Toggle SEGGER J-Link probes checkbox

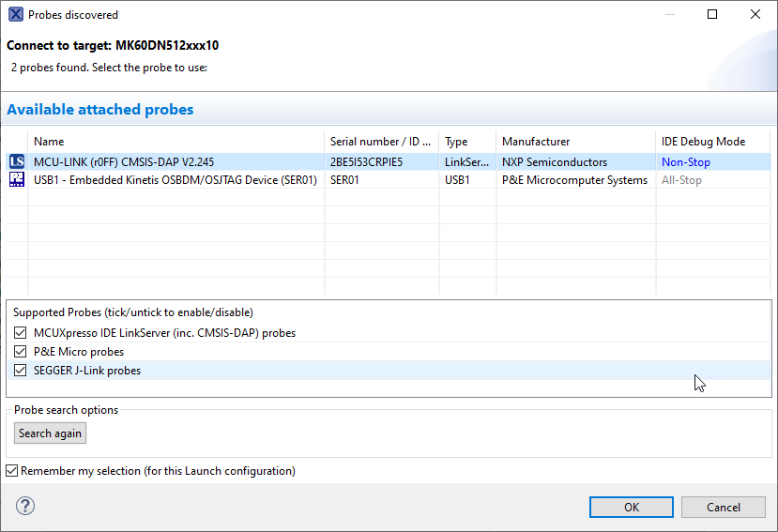coord(22,371)
